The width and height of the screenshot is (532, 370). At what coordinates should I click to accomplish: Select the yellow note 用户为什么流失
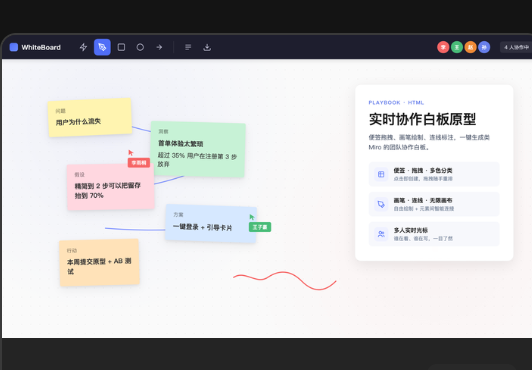(x=90, y=117)
